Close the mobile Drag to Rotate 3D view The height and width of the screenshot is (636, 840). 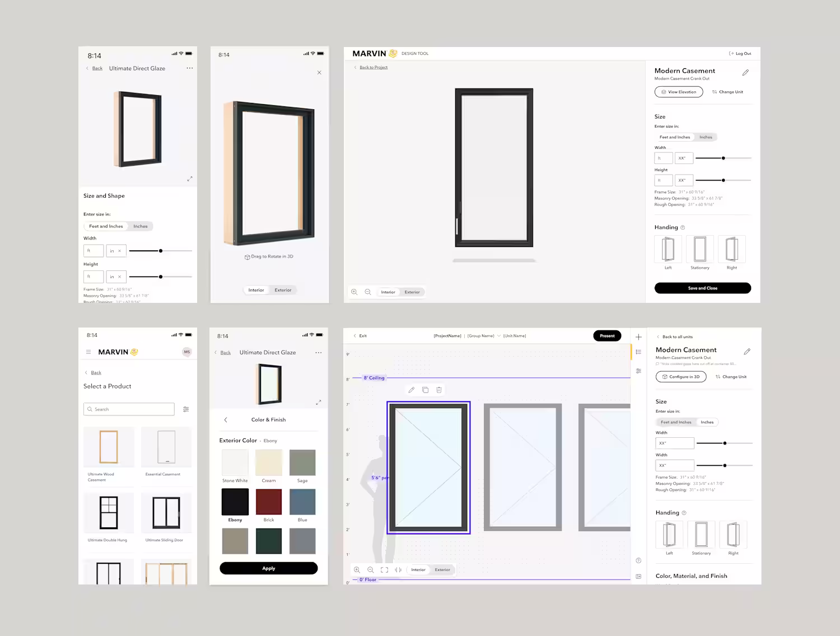pos(319,73)
